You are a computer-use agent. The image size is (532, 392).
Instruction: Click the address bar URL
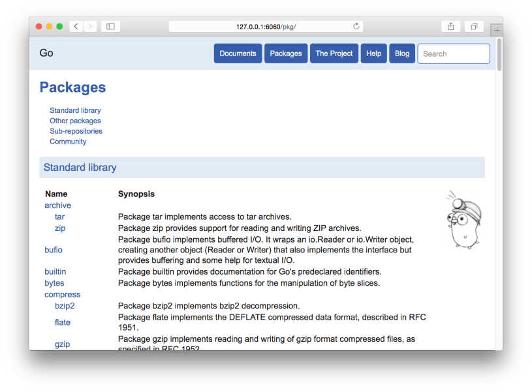click(x=266, y=27)
